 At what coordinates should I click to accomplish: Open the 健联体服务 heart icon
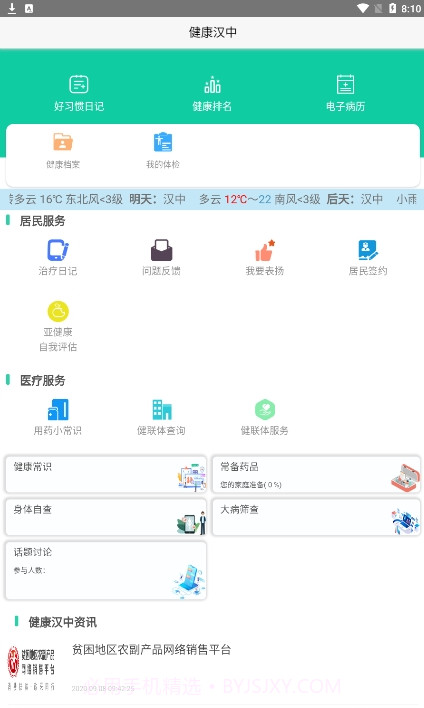click(x=265, y=410)
